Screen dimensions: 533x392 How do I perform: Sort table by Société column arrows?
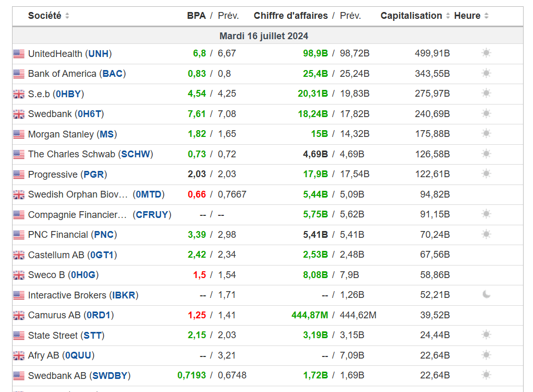pyautogui.click(x=67, y=16)
